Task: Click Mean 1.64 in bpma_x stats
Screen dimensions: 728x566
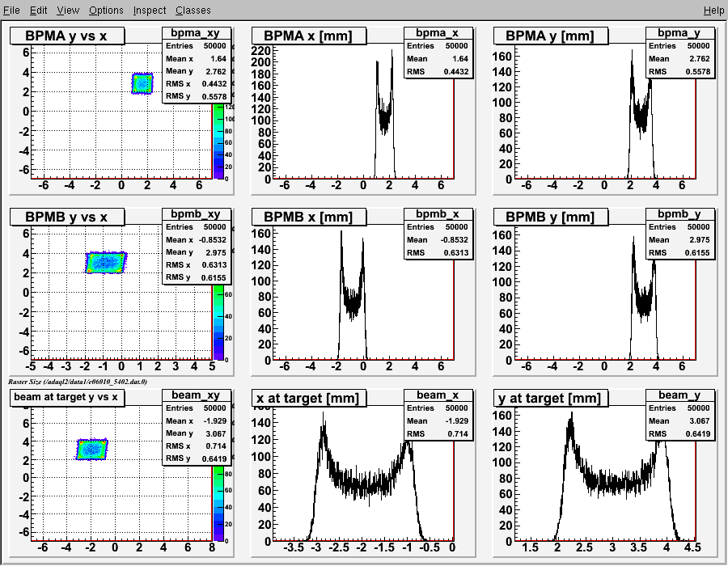Action: pyautogui.click(x=438, y=59)
